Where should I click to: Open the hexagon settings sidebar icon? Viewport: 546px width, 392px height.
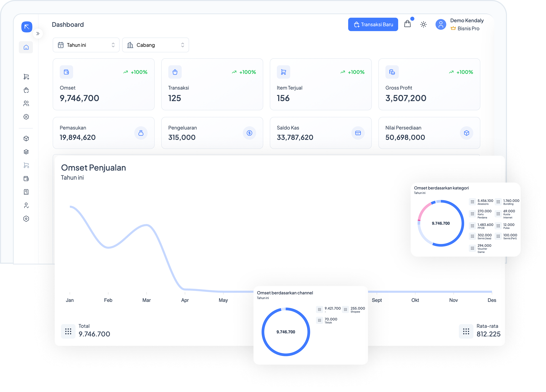(26, 219)
